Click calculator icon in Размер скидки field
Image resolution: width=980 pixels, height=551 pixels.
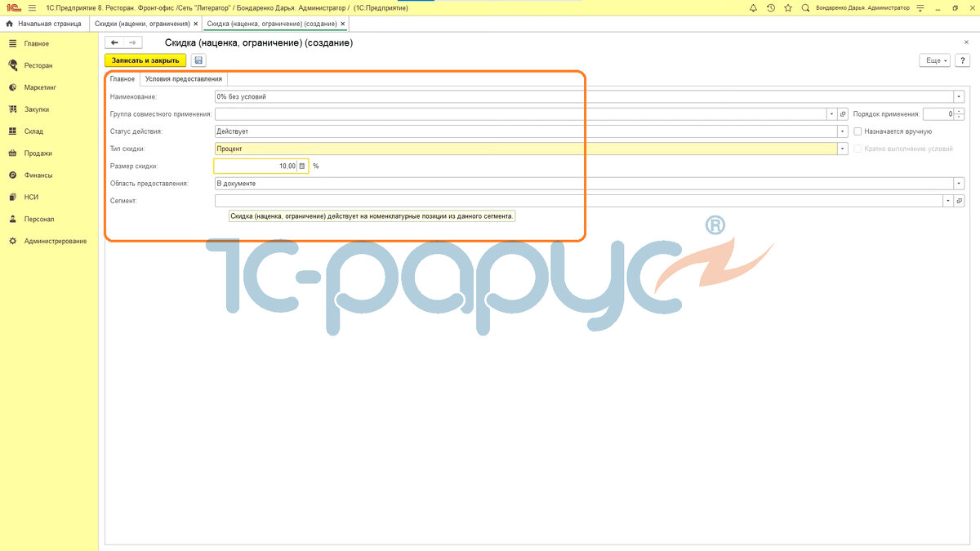302,166
